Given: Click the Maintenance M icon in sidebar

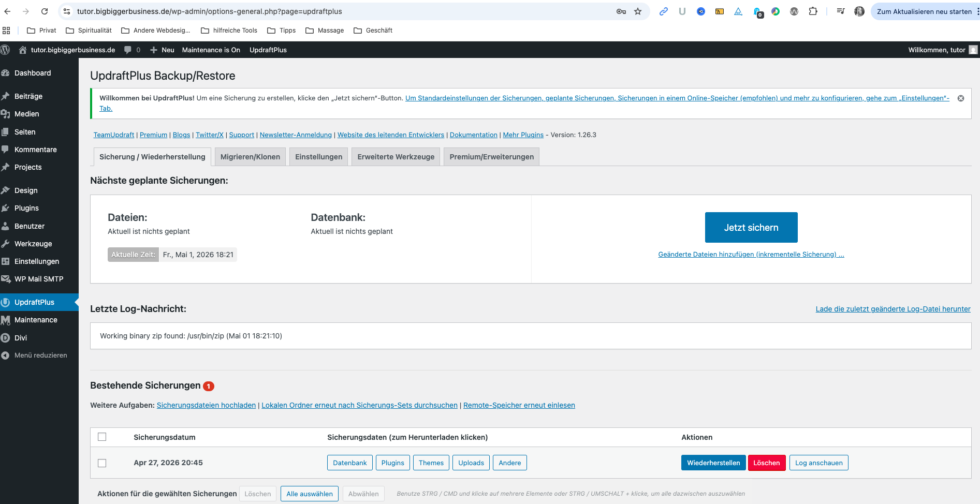Looking at the screenshot, I should tap(6, 320).
